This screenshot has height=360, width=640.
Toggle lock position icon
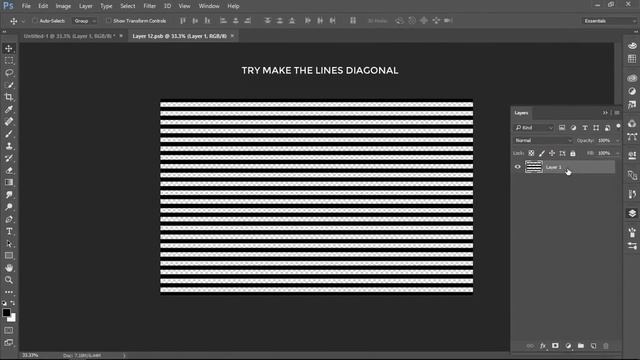pos(552,153)
